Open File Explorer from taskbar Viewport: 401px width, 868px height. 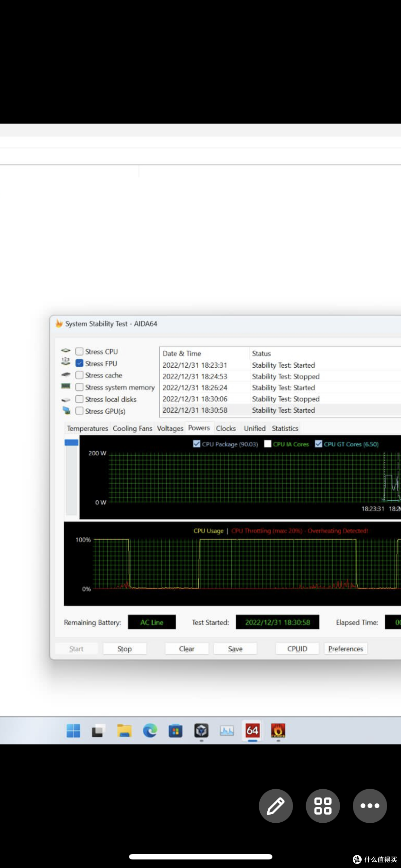point(124,731)
